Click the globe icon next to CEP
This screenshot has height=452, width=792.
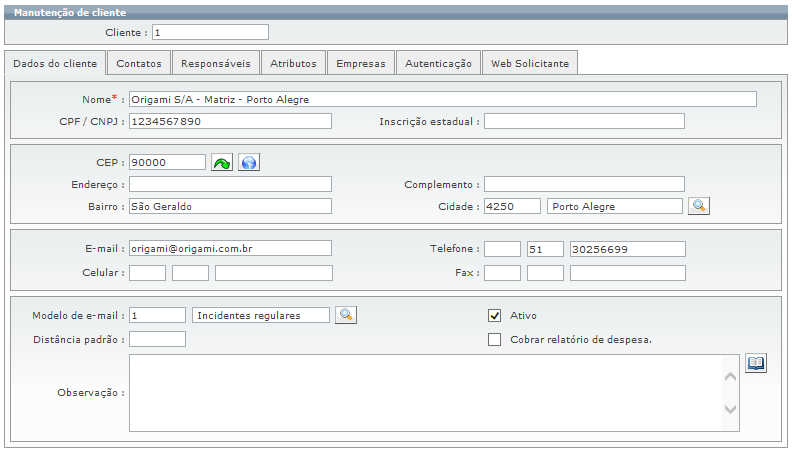(x=248, y=163)
